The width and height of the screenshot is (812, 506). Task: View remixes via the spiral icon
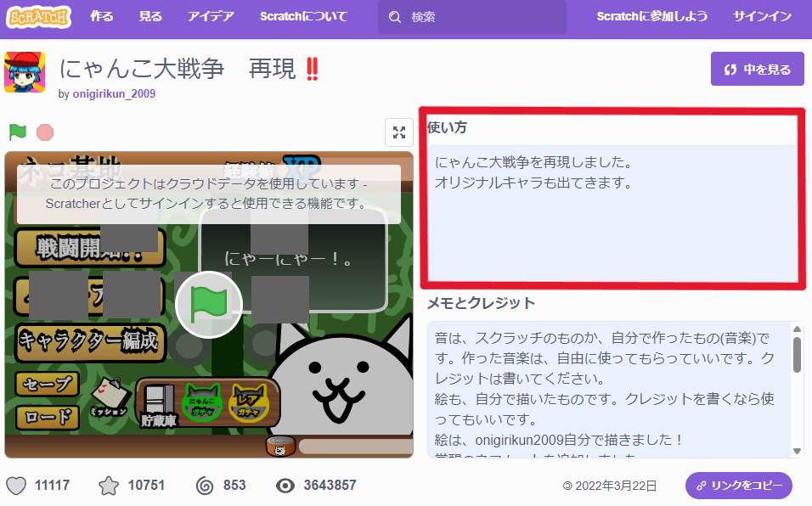[x=204, y=486]
